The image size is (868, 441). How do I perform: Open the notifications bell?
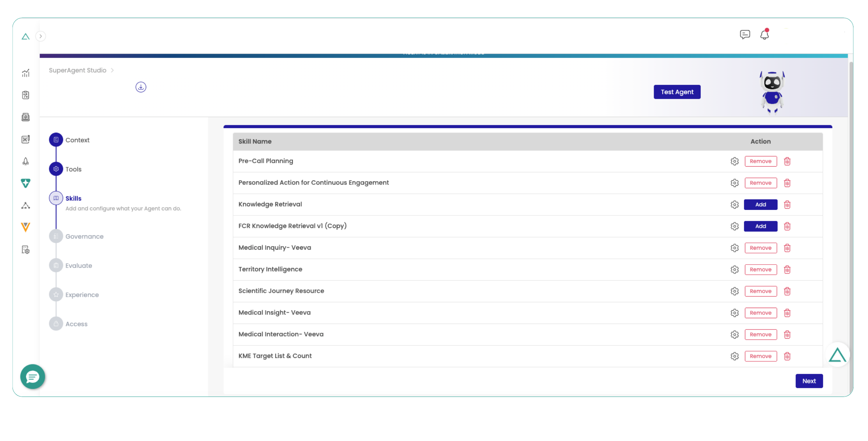[764, 35]
